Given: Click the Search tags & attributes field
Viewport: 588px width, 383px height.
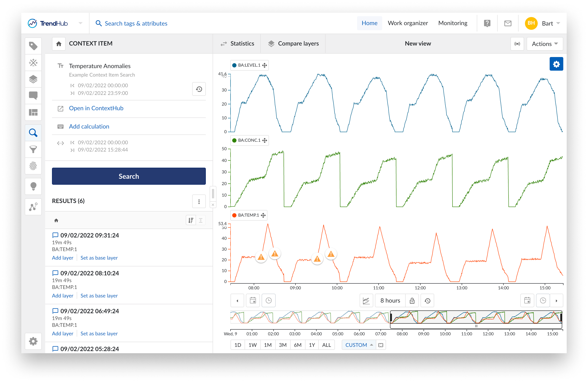Looking at the screenshot, I should point(136,23).
